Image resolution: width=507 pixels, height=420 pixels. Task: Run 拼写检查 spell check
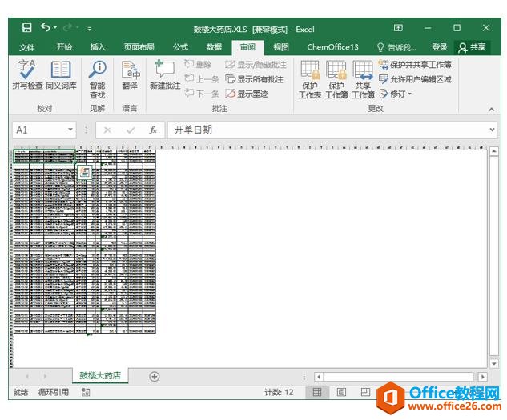27,74
